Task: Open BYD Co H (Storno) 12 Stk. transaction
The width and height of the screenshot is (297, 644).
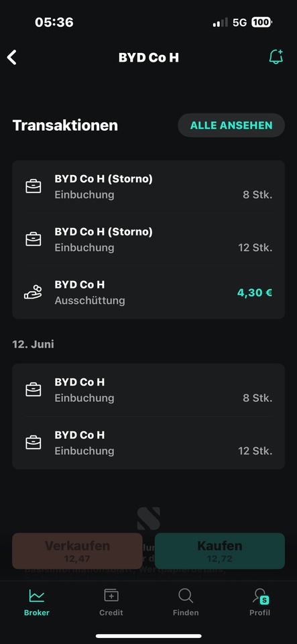Action: 149,239
